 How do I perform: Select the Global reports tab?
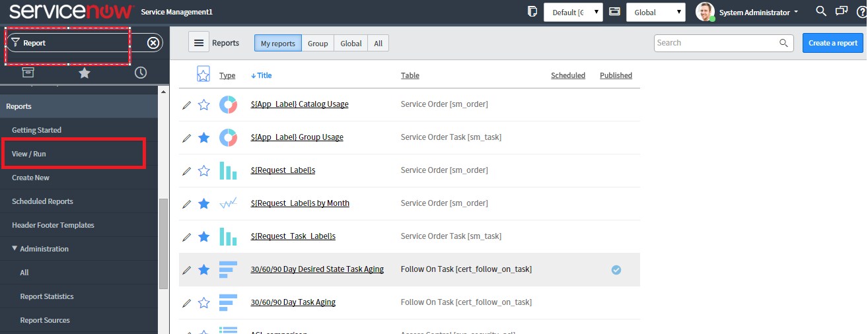(x=351, y=43)
